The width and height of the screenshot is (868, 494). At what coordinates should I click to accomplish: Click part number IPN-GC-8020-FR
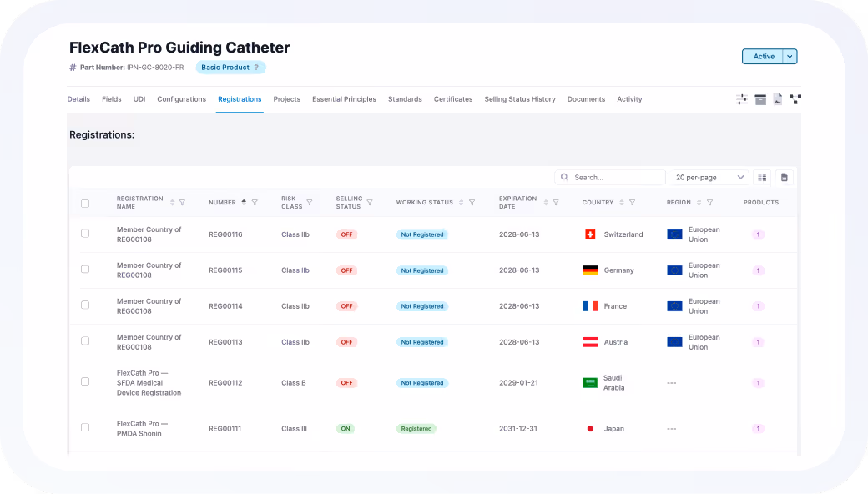pyautogui.click(x=155, y=68)
